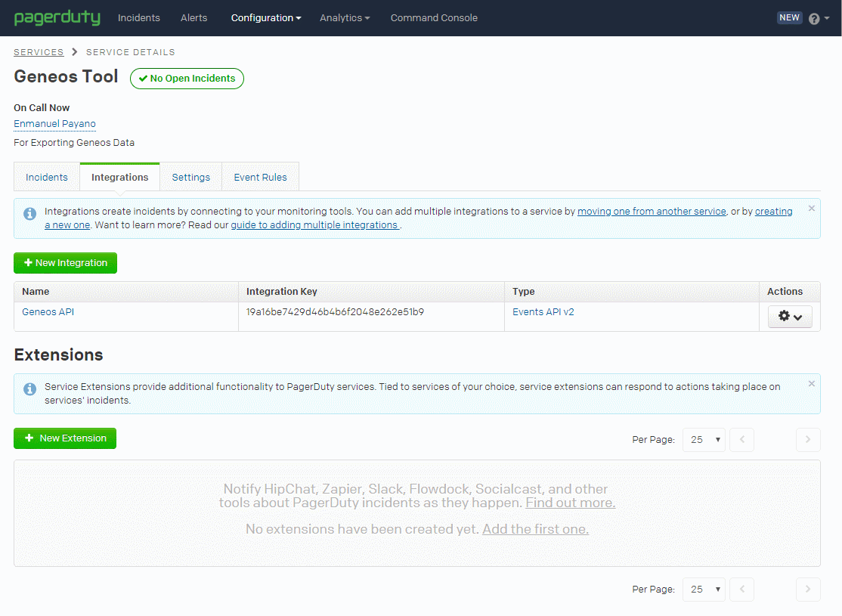Screen dimensions: 842x616
Task: Dismiss the service extensions info banner
Action: pyautogui.click(x=812, y=383)
